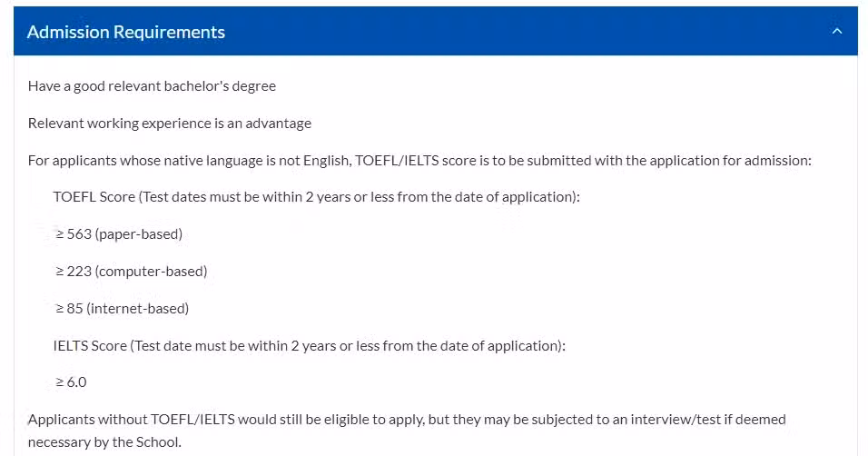The height and width of the screenshot is (456, 868).
Task: Click the IELTS Score test date line
Action: pos(310,345)
